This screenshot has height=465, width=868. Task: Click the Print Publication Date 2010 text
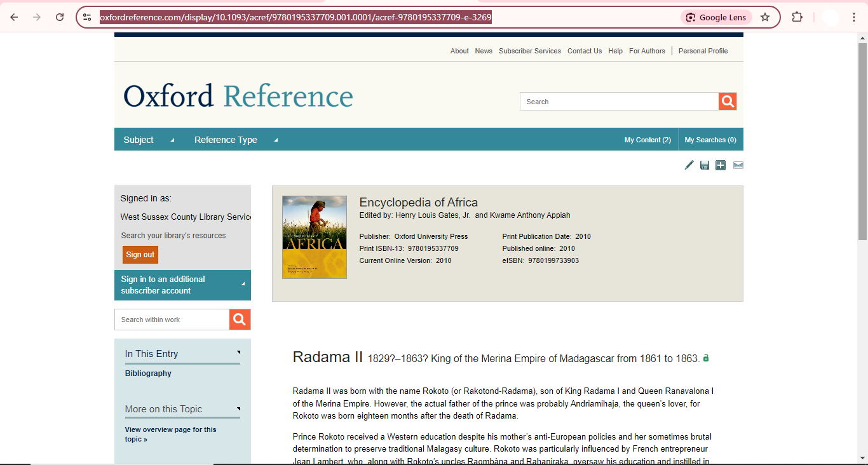(x=546, y=236)
